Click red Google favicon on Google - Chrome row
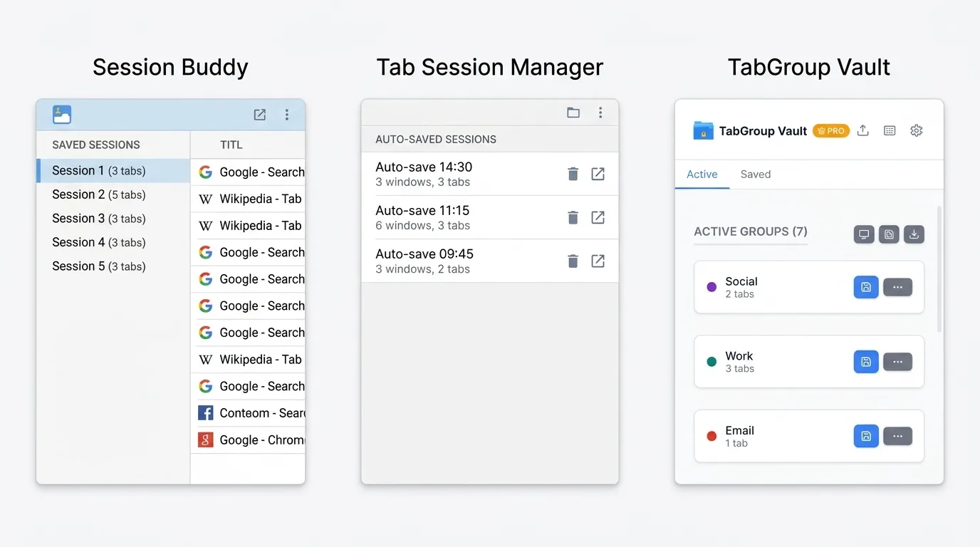Screen dimensions: 980x547 (206, 440)
